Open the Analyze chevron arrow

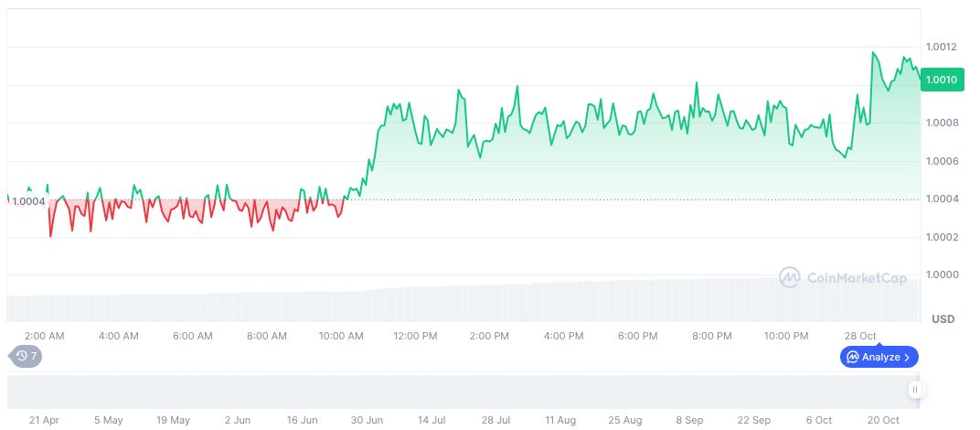(x=907, y=357)
